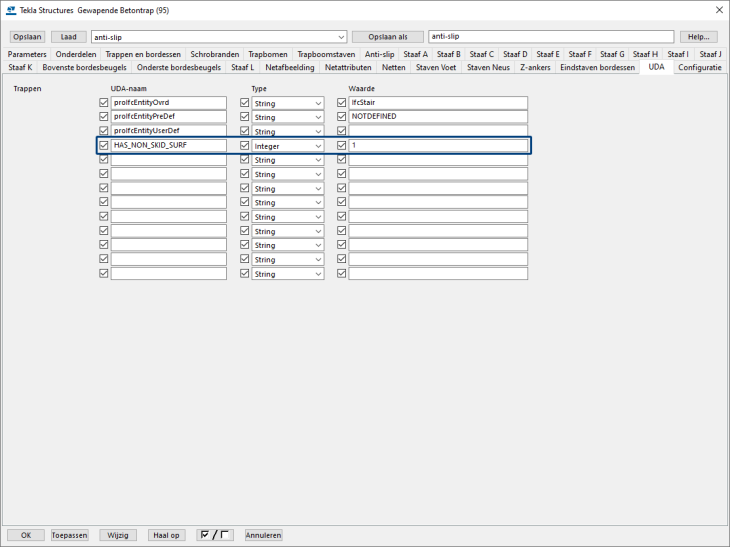
Task: Toggle the checkbox before the NOTDEFINED value
Action: click(342, 117)
